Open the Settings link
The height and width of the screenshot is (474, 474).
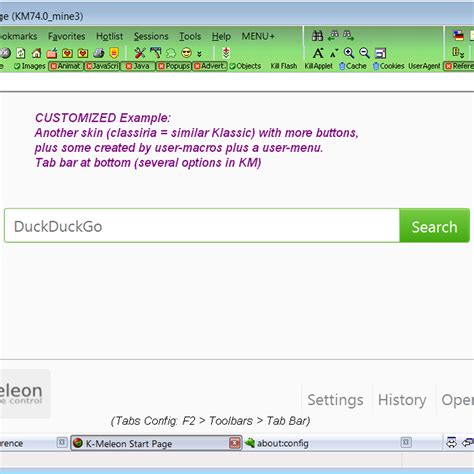point(335,400)
